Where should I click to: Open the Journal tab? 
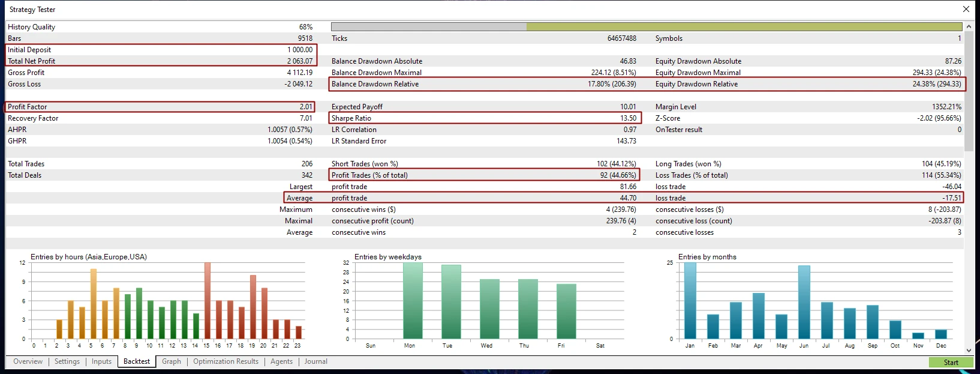[315, 361]
